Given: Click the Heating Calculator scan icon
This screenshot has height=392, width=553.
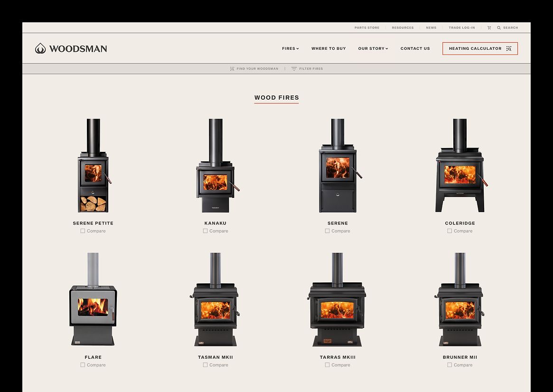Looking at the screenshot, I should coord(509,48).
